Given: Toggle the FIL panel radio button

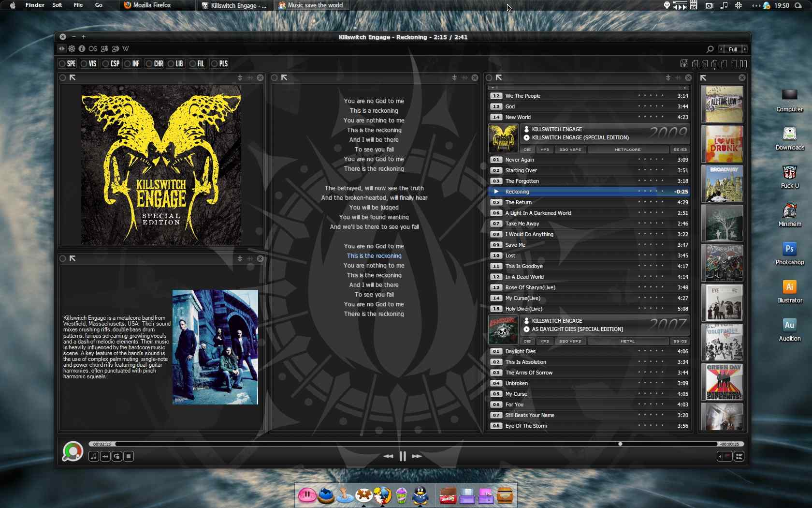Looking at the screenshot, I should click(192, 64).
